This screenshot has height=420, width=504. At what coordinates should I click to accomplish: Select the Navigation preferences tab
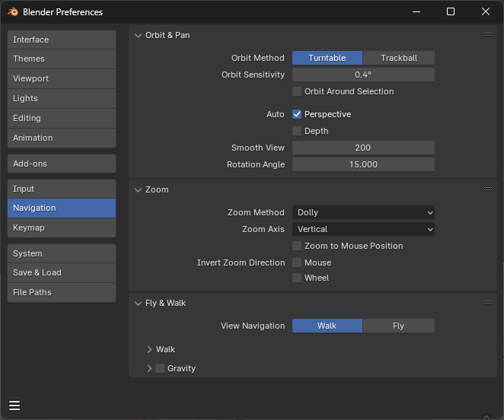[62, 208]
